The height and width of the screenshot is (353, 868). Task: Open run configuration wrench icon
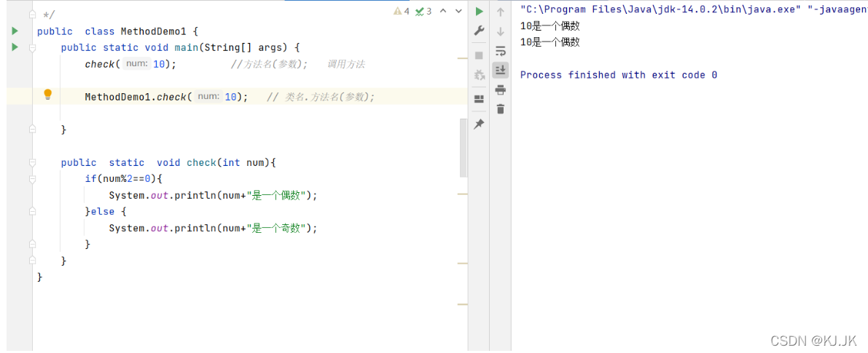pyautogui.click(x=480, y=31)
